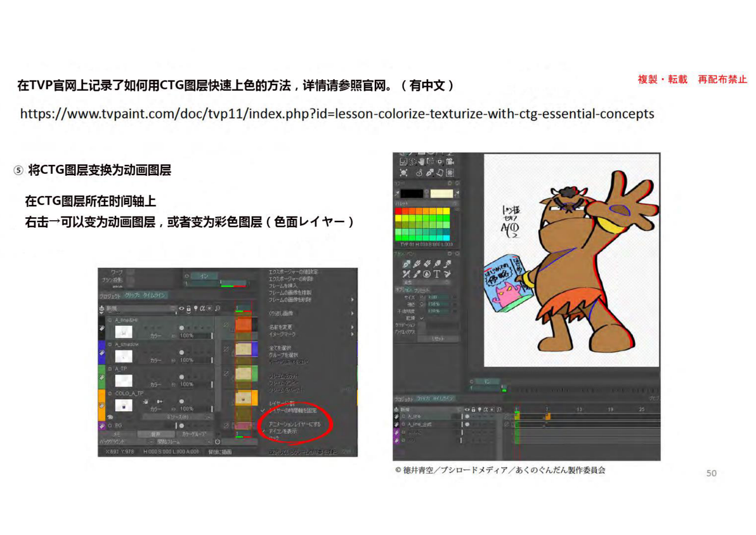Adjust the brush size value field
Screen dimensions: 756x535
pos(439,296)
